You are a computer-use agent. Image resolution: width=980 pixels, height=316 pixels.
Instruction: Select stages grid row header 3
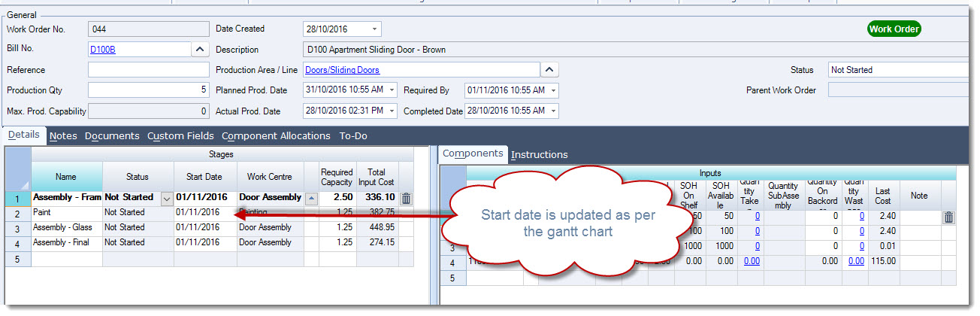[18, 227]
